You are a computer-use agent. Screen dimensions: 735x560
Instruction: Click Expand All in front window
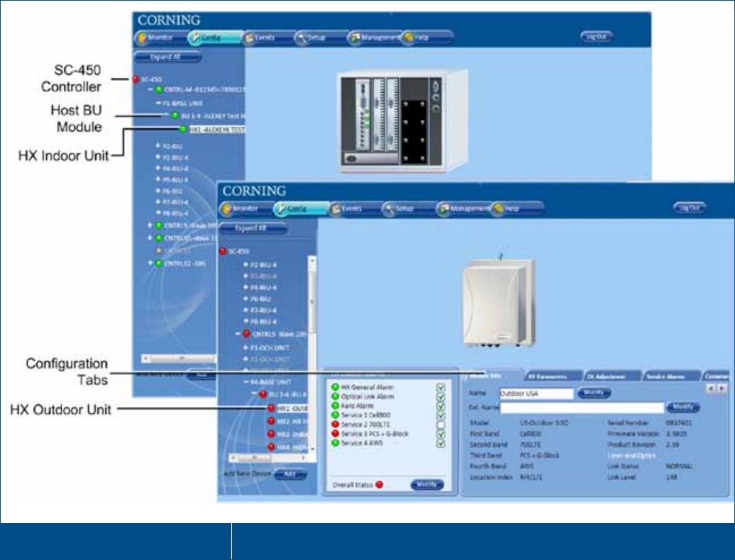[253, 228]
